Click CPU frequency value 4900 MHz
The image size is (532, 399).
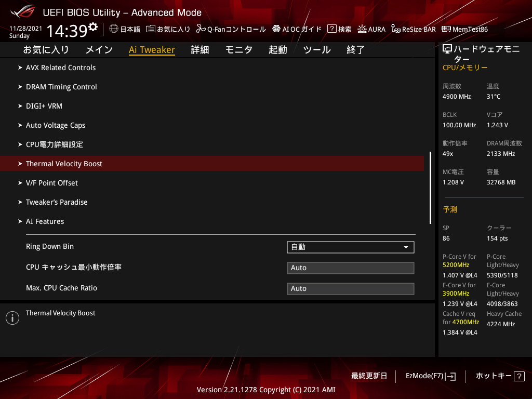(x=456, y=97)
